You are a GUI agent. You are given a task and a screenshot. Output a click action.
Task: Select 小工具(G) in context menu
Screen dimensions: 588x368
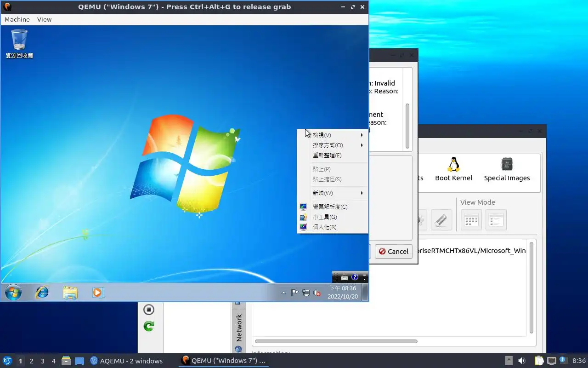click(333, 217)
